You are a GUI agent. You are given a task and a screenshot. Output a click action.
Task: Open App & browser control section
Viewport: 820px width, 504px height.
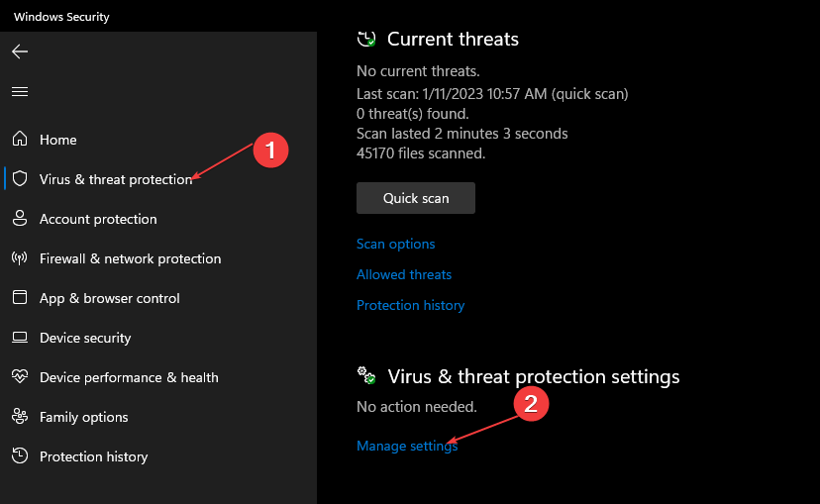pyautogui.click(x=109, y=298)
